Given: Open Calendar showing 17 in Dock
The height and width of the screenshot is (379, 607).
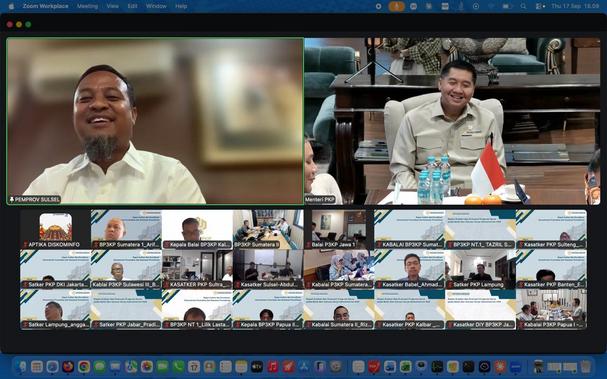Looking at the screenshot, I should click(x=194, y=366).
